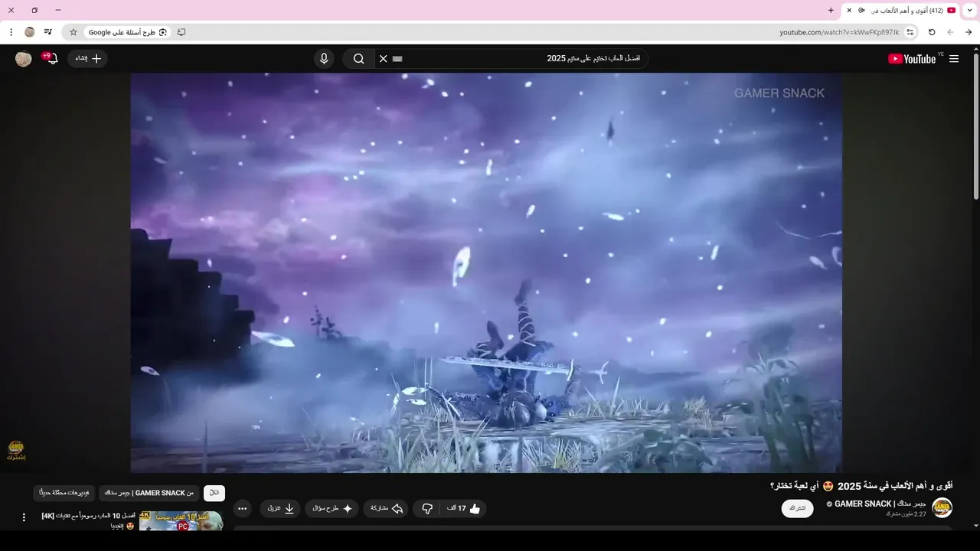This screenshot has height=551, width=980.
Task: Run search with magnifier button
Action: 358,59
